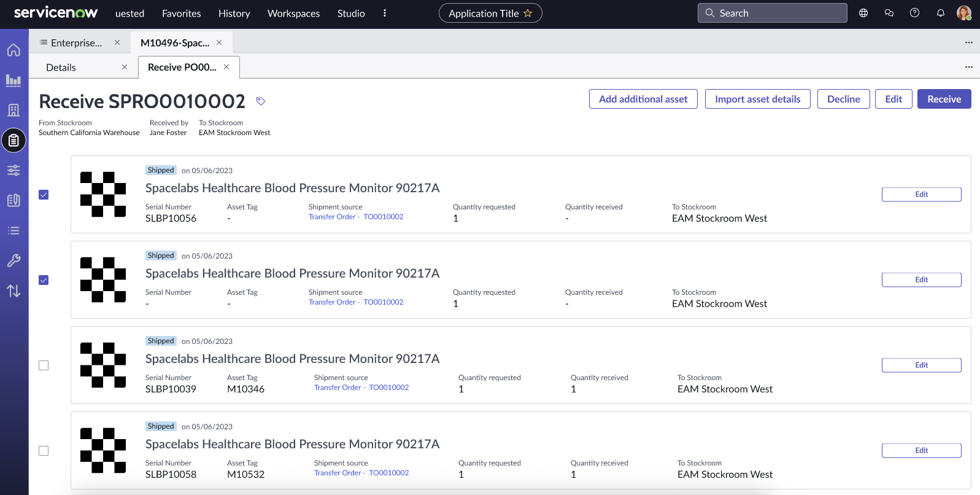Click the asset tag M10532
The width and height of the screenshot is (980, 495).
[x=245, y=474]
